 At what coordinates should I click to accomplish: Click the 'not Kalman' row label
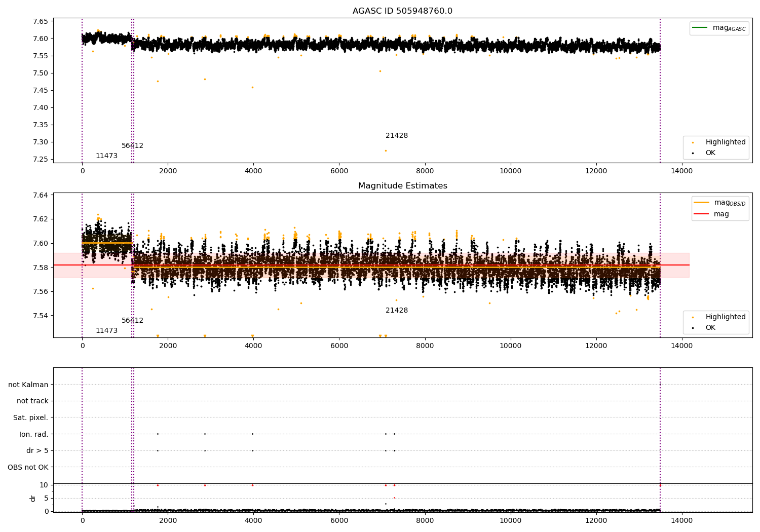[28, 385]
